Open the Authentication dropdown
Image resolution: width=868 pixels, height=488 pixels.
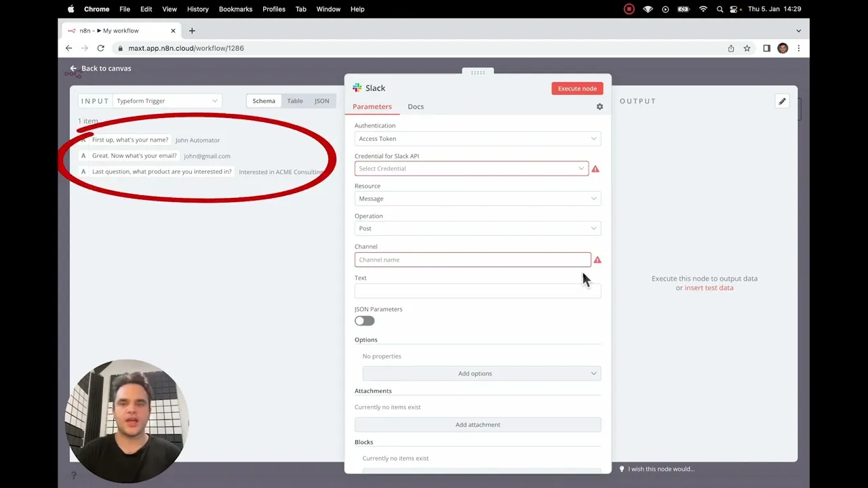pos(477,139)
